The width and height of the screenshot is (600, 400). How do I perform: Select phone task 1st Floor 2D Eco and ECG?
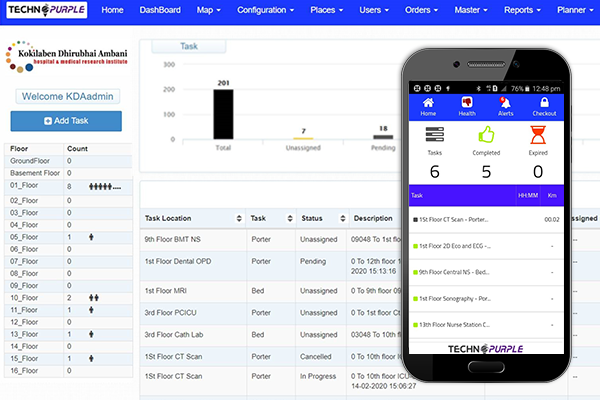486,246
